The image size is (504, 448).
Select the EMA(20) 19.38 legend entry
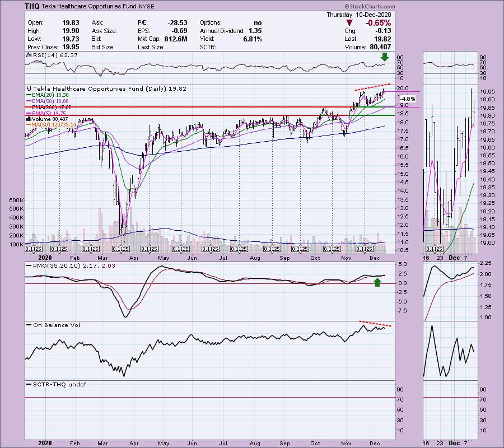[48, 95]
